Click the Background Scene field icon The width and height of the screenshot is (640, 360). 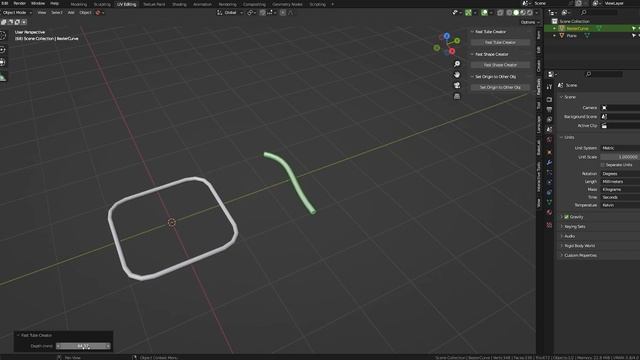(604, 117)
